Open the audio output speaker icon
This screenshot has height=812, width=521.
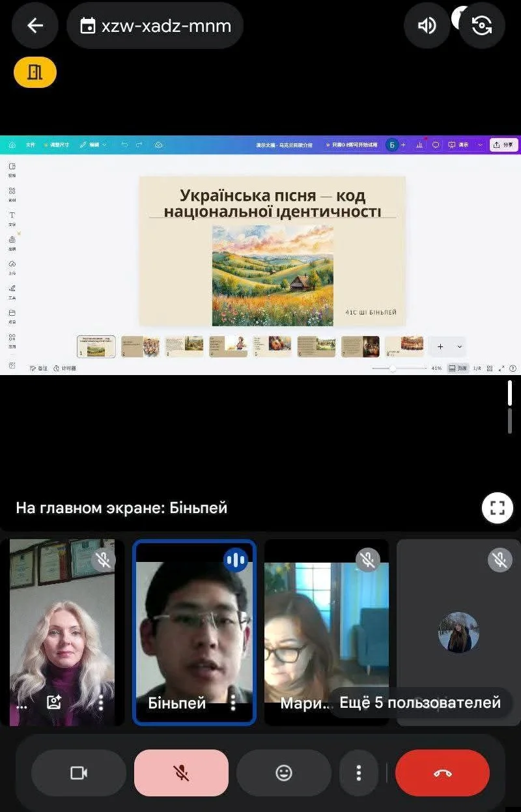[x=427, y=25]
